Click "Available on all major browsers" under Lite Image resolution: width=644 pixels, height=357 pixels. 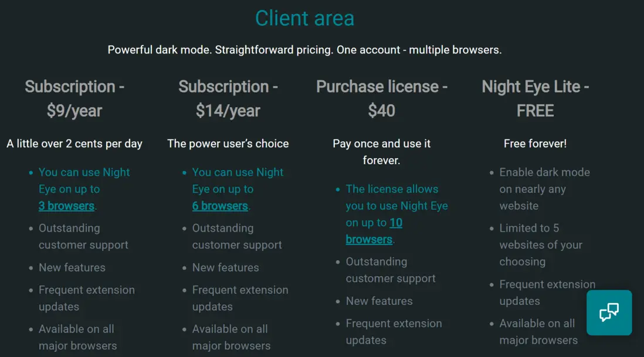coord(538,331)
